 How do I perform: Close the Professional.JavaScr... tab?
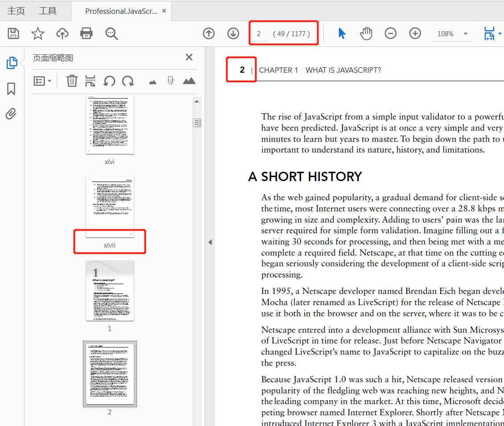[164, 11]
